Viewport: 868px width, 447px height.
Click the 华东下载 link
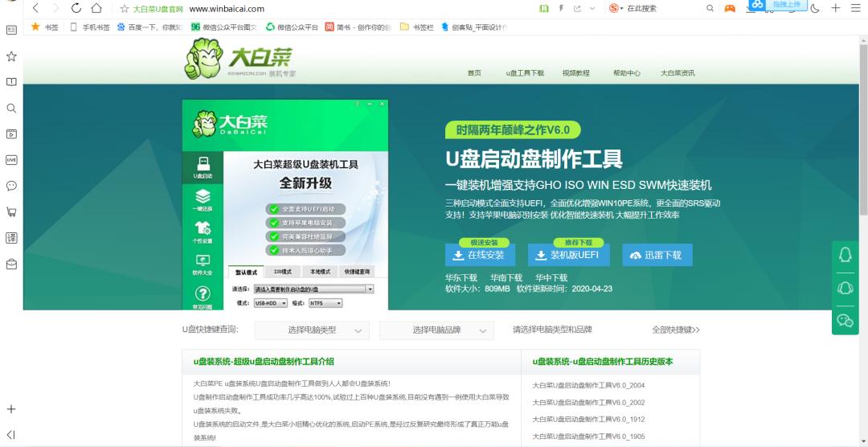(461, 277)
